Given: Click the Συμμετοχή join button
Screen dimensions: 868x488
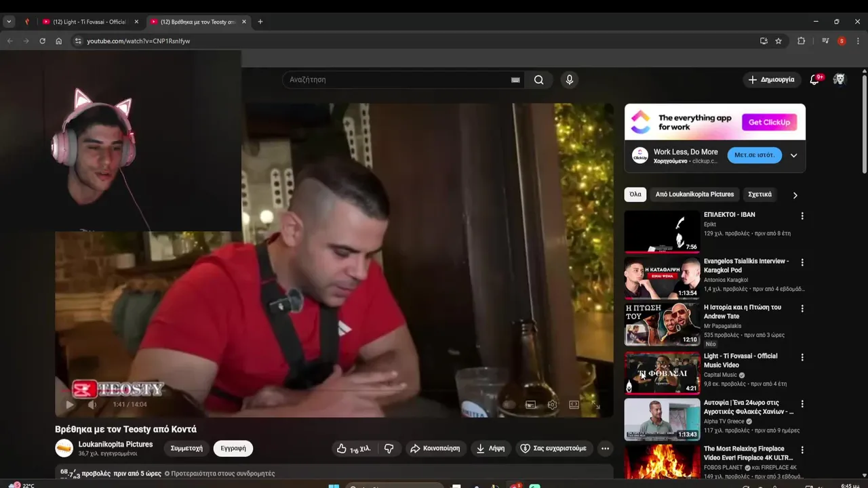Looking at the screenshot, I should pyautogui.click(x=186, y=449).
